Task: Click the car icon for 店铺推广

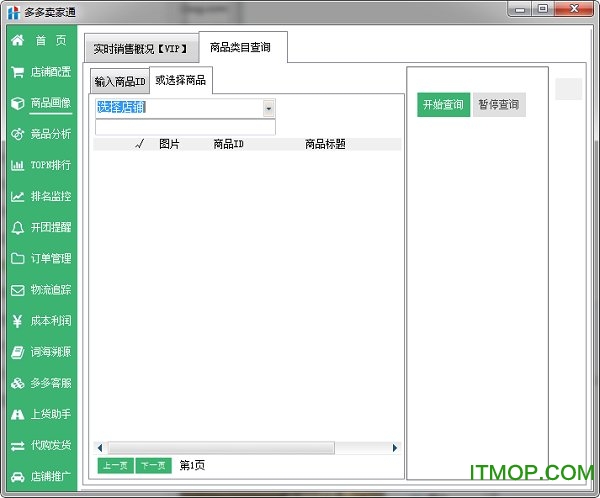Action: [18, 477]
